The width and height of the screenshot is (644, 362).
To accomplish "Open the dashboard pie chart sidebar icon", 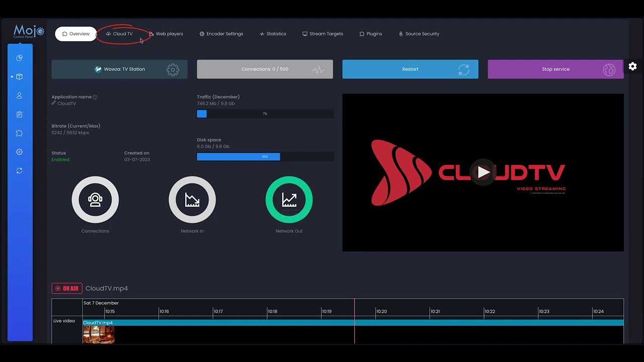I will [x=19, y=58].
